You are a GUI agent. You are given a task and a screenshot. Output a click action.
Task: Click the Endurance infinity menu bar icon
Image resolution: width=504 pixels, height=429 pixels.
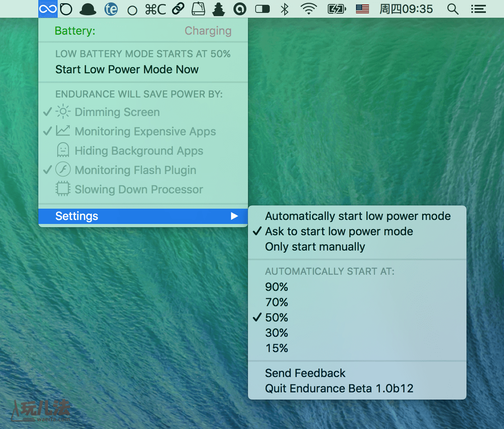48,9
